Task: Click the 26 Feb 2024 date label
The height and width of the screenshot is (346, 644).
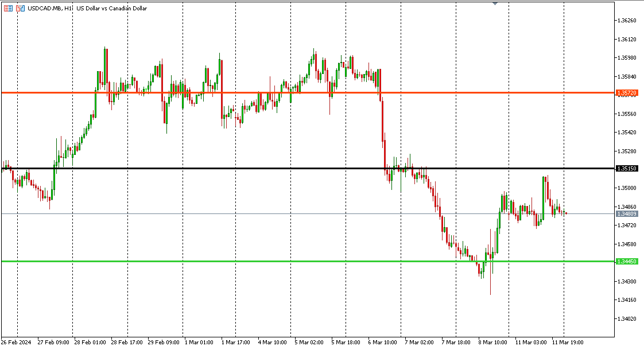Action: click(16, 342)
